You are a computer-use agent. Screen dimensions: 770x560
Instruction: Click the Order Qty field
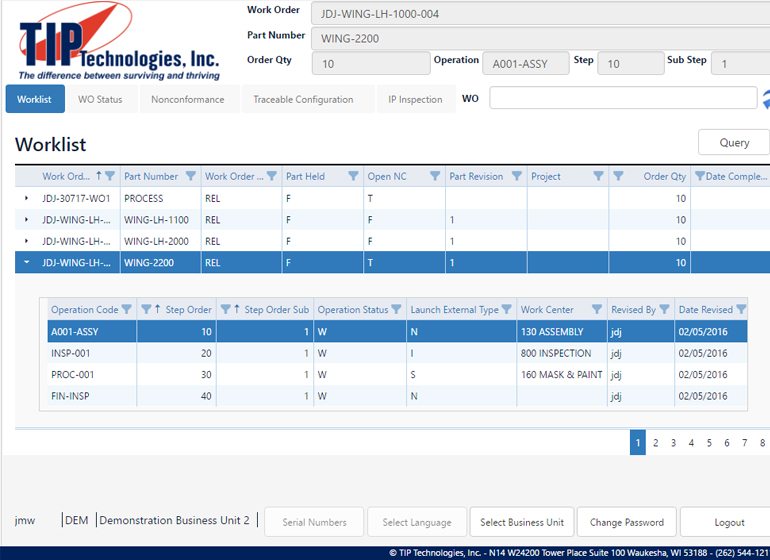pyautogui.click(x=371, y=63)
